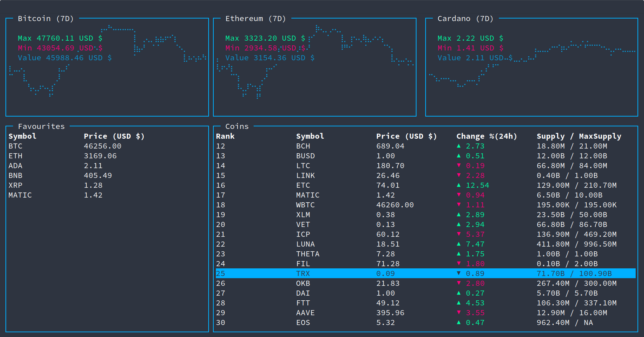
Task: Click the rank 30 cell
Action: coord(221,322)
